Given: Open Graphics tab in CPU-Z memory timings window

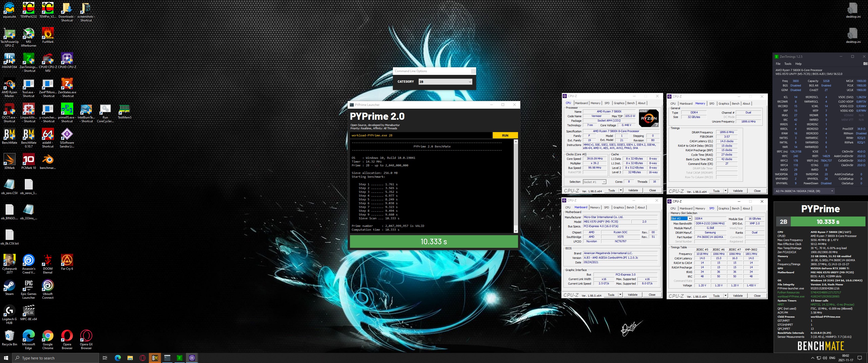Looking at the screenshot, I should pyautogui.click(x=724, y=104).
